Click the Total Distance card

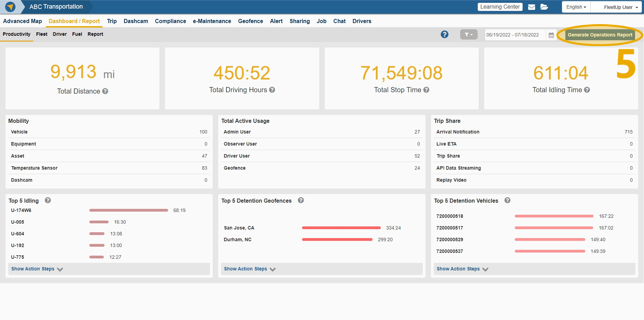pyautogui.click(x=82, y=78)
